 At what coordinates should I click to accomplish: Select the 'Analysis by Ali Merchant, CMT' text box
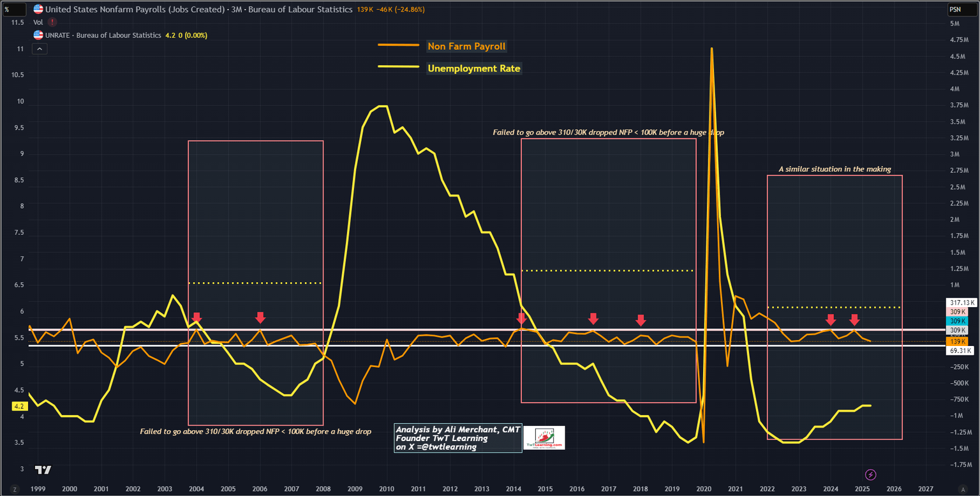pyautogui.click(x=457, y=439)
